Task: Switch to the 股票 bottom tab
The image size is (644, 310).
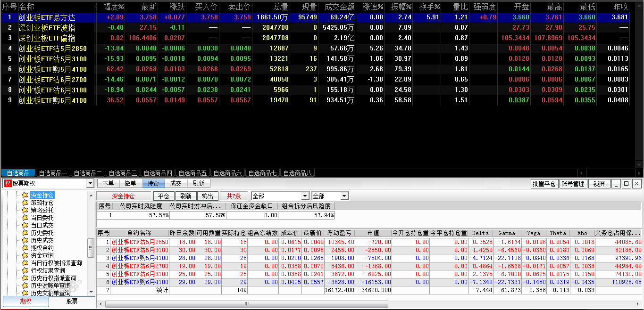Action: (72, 301)
